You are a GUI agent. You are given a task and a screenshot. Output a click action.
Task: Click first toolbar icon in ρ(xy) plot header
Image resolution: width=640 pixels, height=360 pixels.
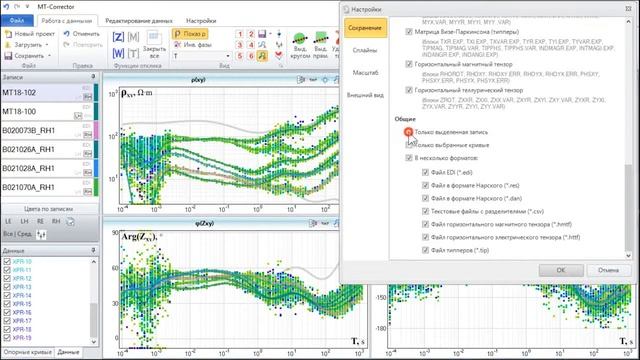click(302, 80)
